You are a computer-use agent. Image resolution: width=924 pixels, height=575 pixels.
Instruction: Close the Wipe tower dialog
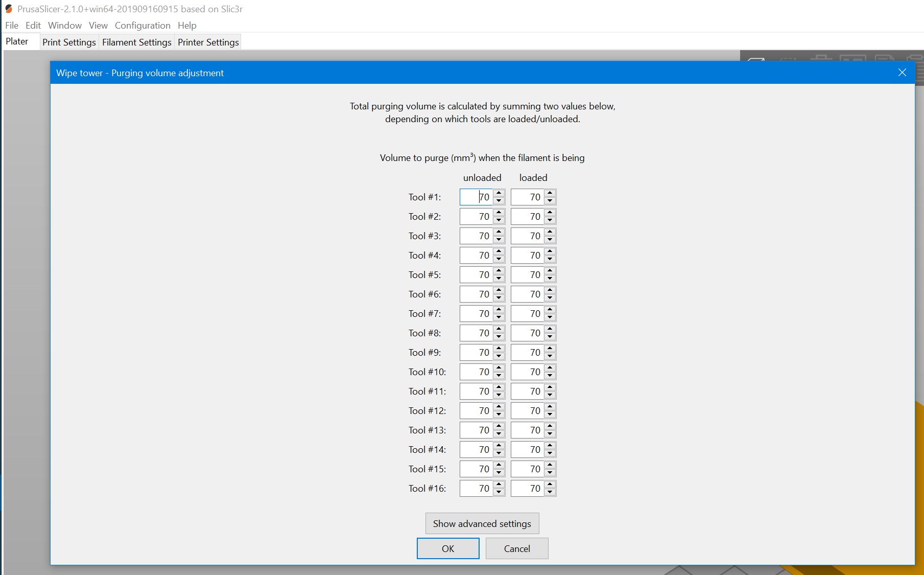click(902, 73)
